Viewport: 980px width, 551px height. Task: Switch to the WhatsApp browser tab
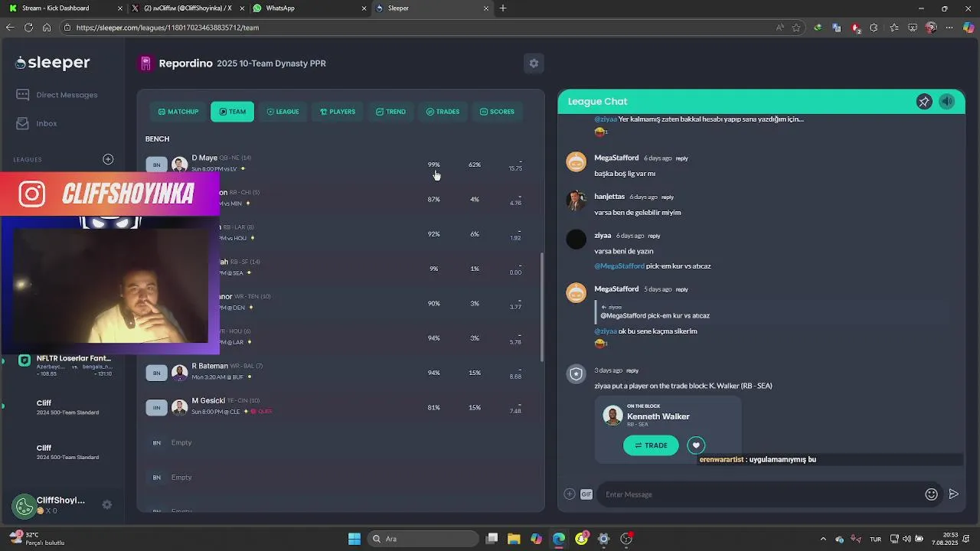click(x=309, y=8)
